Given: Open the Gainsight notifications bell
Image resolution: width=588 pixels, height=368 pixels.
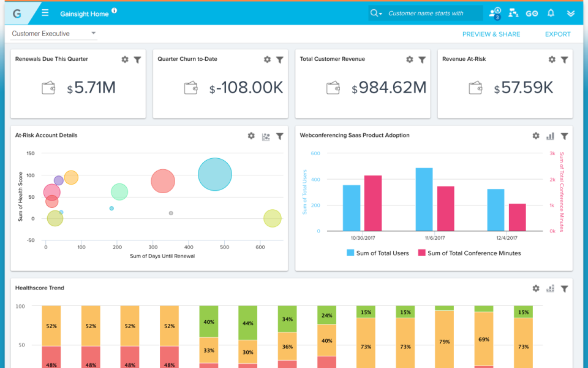Looking at the screenshot, I should tap(551, 12).
